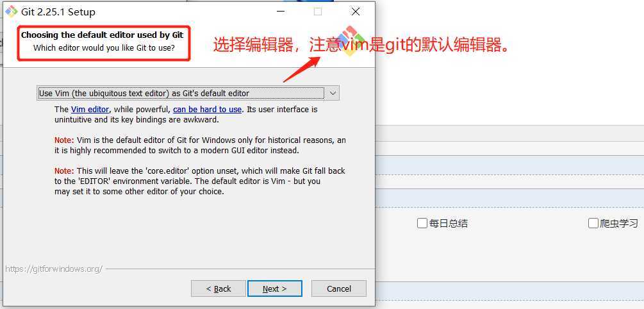
Task: Tick the 每日总结 checkbox
Action: [422, 223]
